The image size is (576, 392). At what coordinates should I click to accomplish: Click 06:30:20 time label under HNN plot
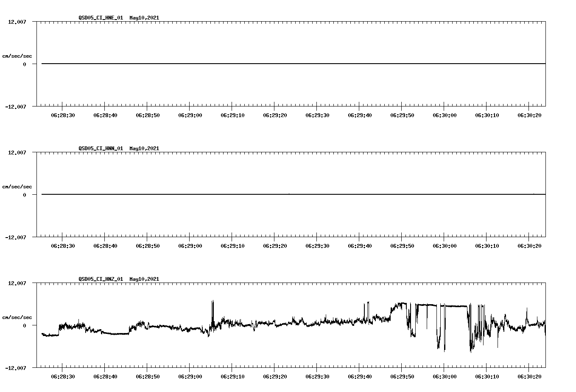click(529, 246)
